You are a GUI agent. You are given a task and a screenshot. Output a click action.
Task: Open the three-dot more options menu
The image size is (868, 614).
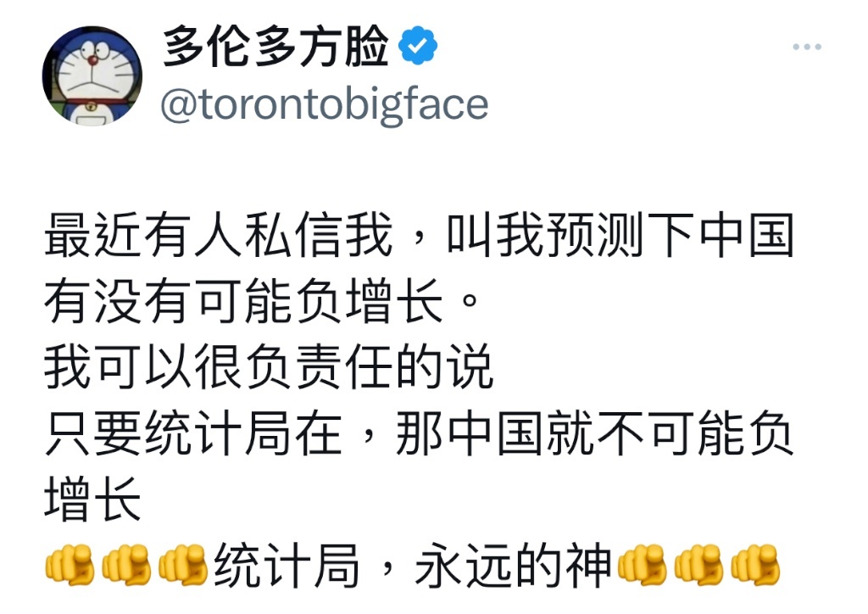[807, 47]
